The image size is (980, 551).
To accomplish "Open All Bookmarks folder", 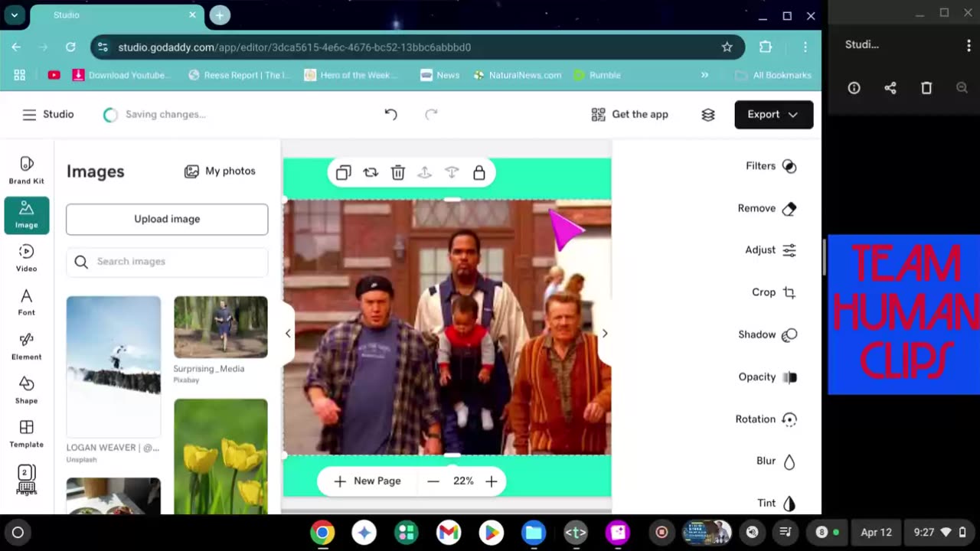I will (773, 75).
